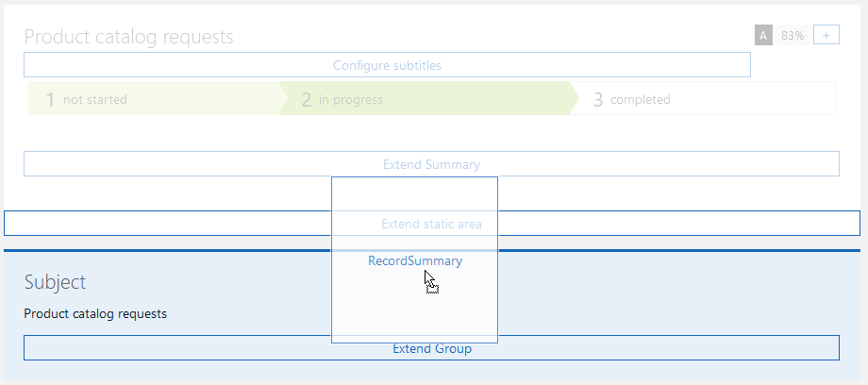Viewport: 868px width, 385px height.
Task: Click the Extend Summary button
Action: point(431,164)
